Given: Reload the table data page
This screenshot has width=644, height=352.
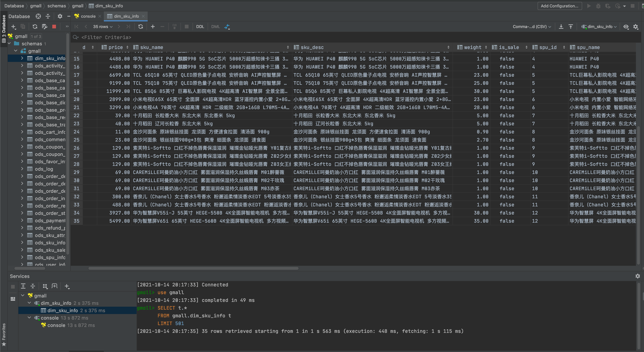Looking at the screenshot, I should pyautogui.click(x=140, y=27).
